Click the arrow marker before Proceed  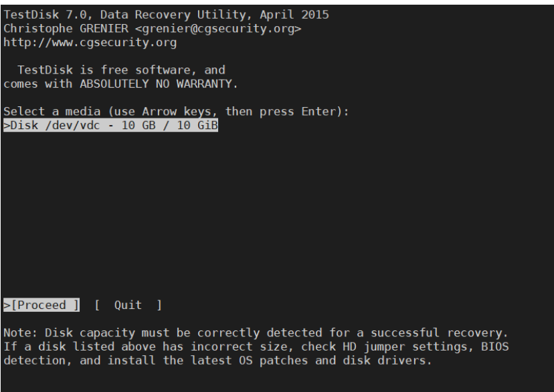click(5, 305)
